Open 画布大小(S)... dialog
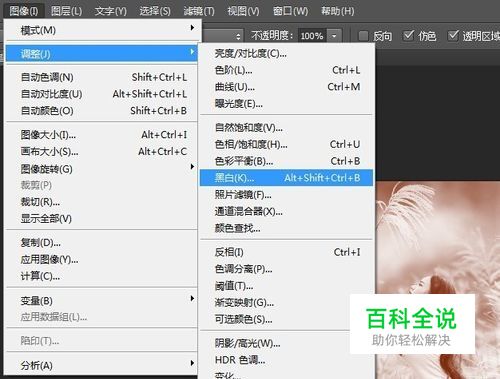 coord(102,151)
